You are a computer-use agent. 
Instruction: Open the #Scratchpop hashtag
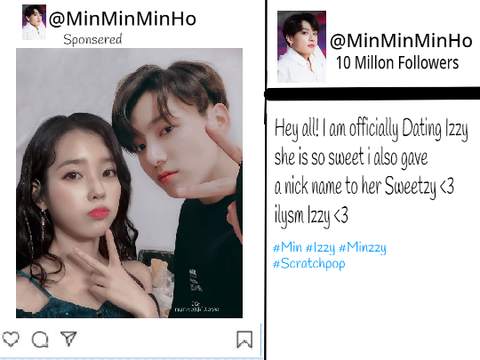pyautogui.click(x=309, y=264)
